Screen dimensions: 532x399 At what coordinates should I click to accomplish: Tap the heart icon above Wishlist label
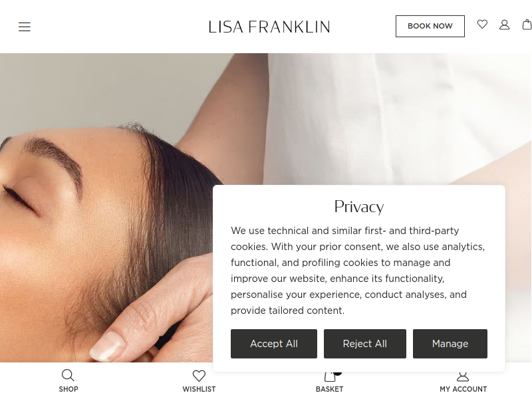click(199, 376)
